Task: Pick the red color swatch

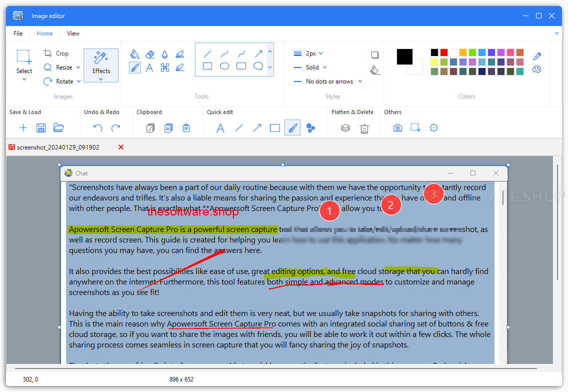Action: coord(444,52)
